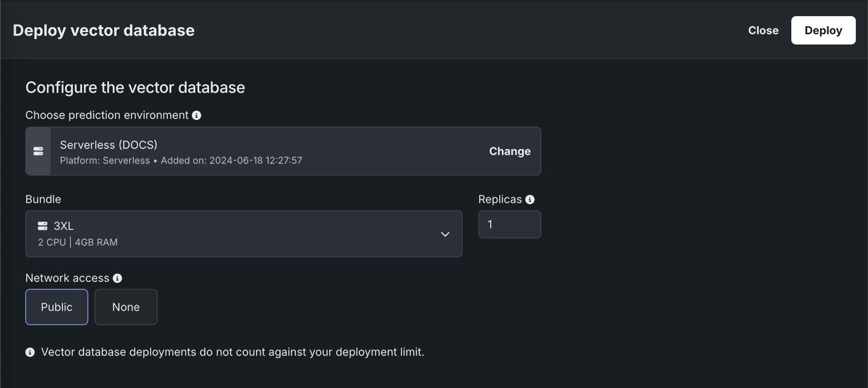
Task: Click the Network access info icon
Action: [117, 278]
